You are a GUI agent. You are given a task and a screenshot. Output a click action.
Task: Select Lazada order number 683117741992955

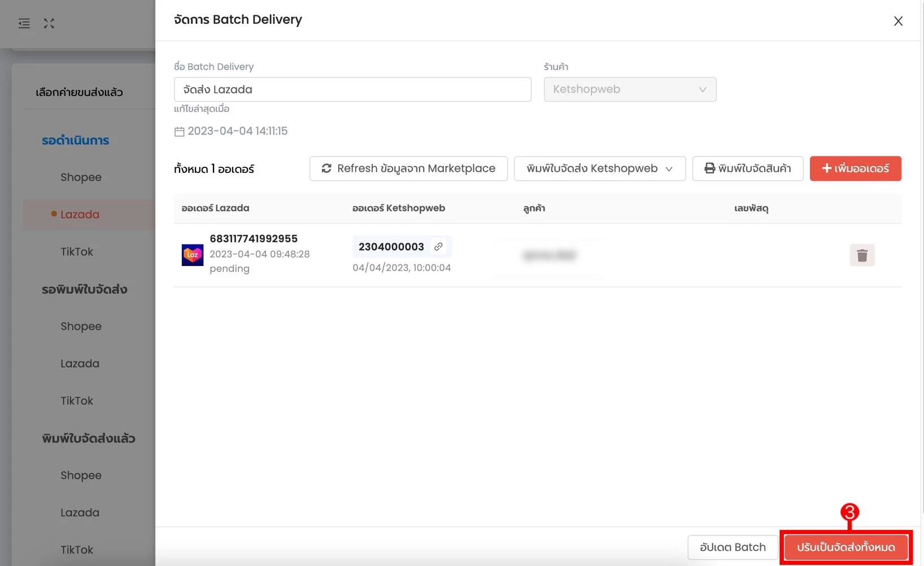[254, 239]
